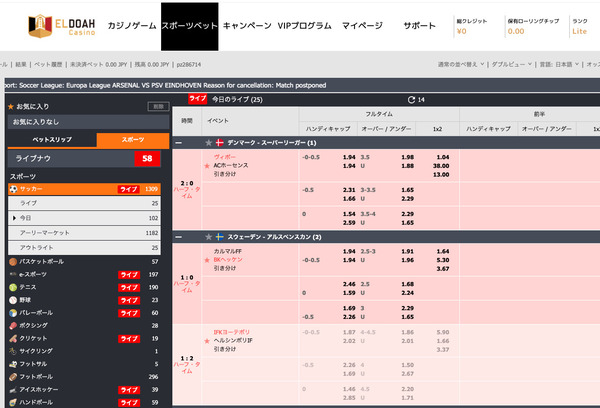
Task: Select the basketball sport icon
Action: 13,262
